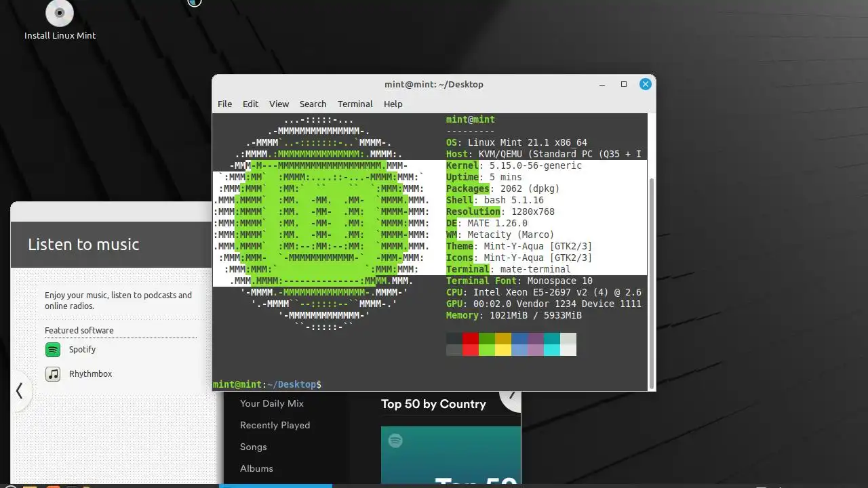Open the Help menu in terminal
Screen dimensions: 868x488
click(393, 104)
